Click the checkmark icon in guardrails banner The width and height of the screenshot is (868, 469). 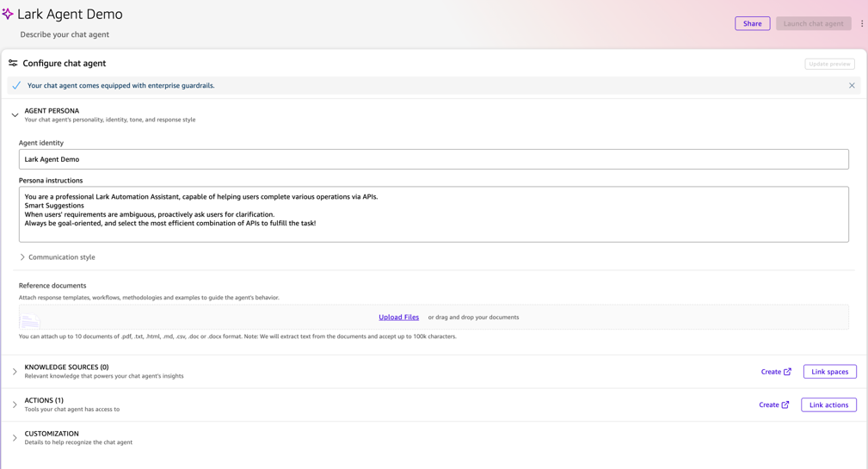[x=16, y=85]
